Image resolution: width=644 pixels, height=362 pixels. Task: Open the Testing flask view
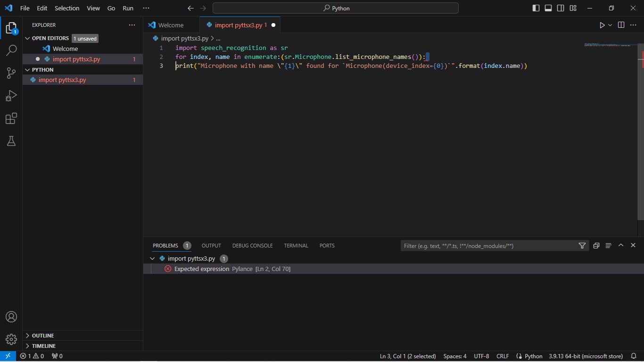point(11,141)
